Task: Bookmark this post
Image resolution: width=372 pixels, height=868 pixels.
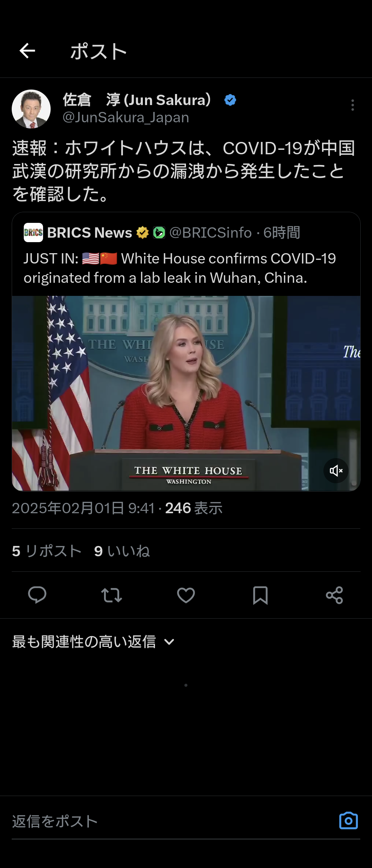Action: [x=260, y=595]
